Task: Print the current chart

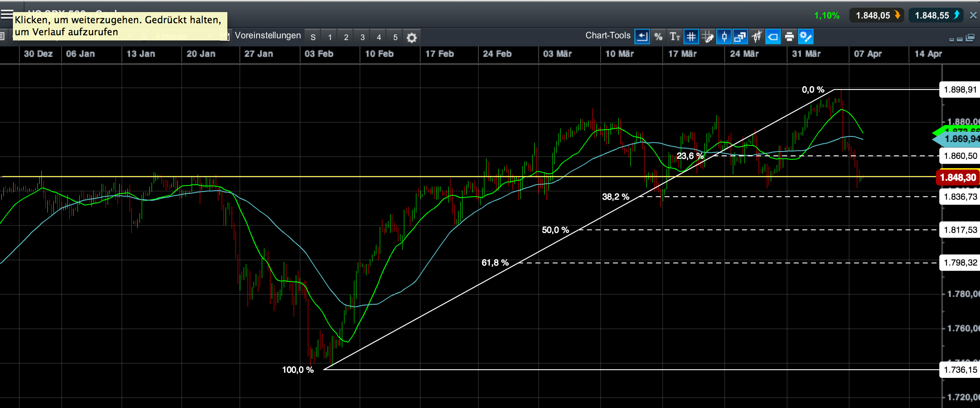Action: coord(789,37)
